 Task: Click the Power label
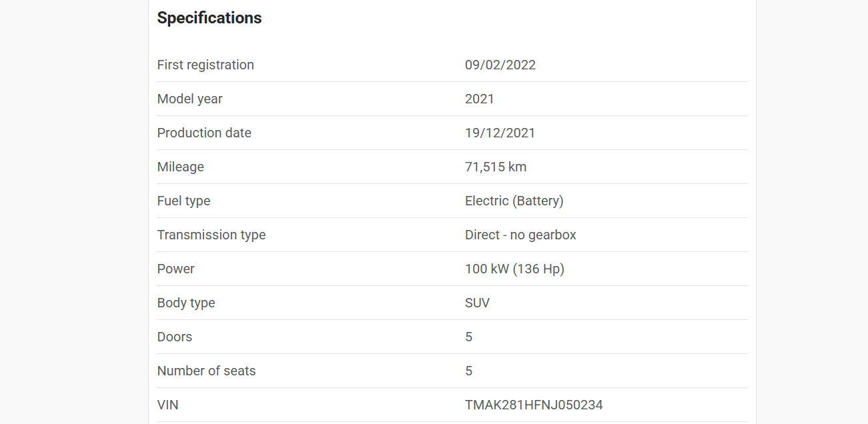(x=176, y=269)
